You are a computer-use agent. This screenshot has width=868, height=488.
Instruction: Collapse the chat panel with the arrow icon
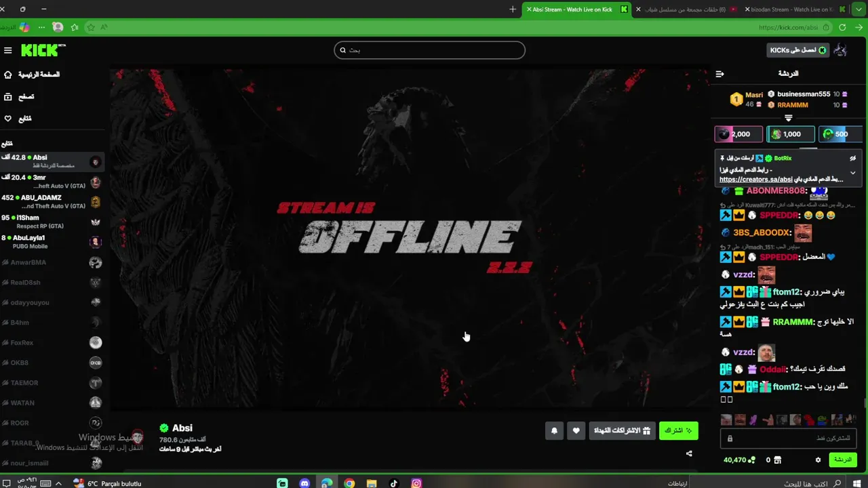pos(719,74)
